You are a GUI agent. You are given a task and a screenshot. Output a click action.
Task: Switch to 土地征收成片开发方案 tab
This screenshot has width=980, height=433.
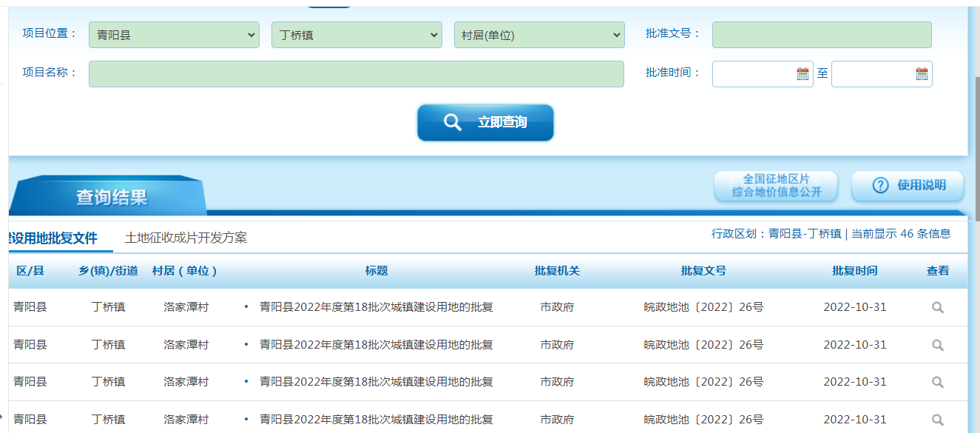(186, 238)
